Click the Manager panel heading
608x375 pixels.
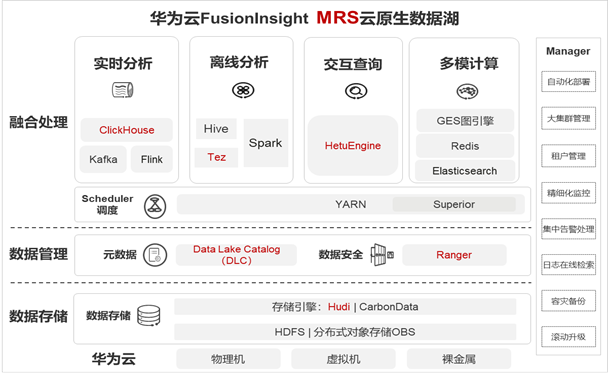[568, 51]
